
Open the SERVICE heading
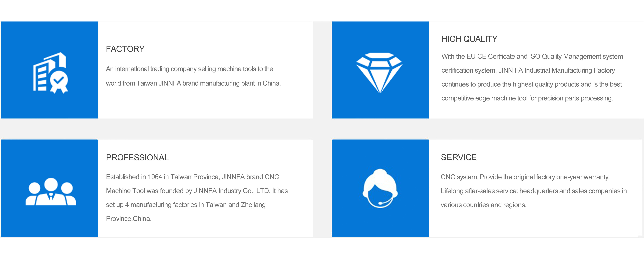[459, 157]
